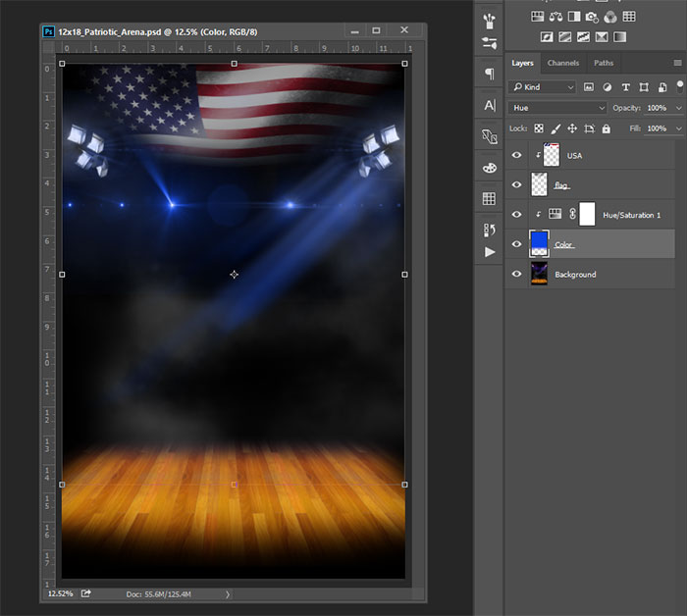Turn layer filtering switch on or off
The image size is (687, 616).
[x=680, y=85]
